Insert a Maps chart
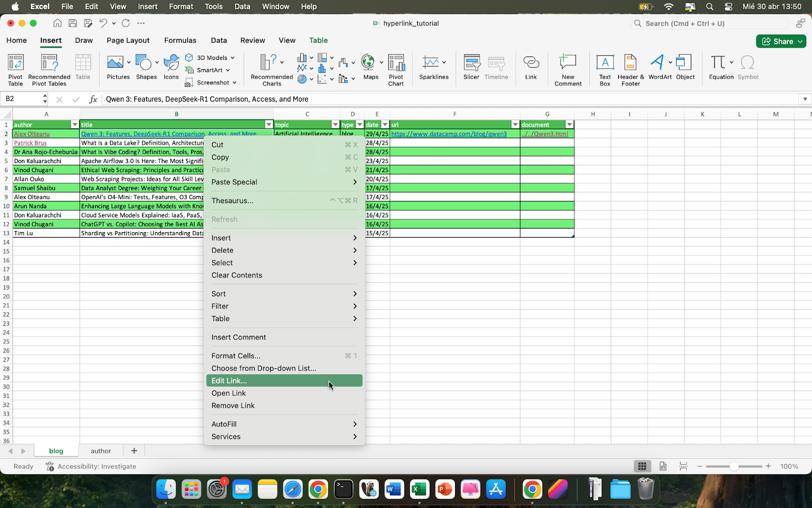 tap(370, 68)
